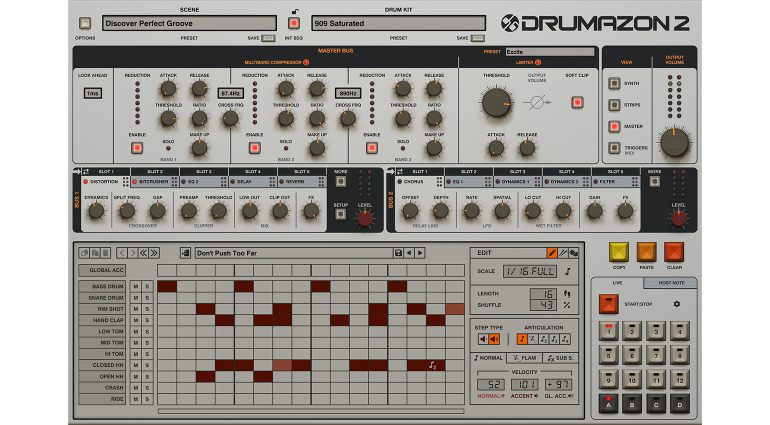The image size is (770, 425).
Task: Adjust the Bus 1 Level red knob
Action: (365, 218)
